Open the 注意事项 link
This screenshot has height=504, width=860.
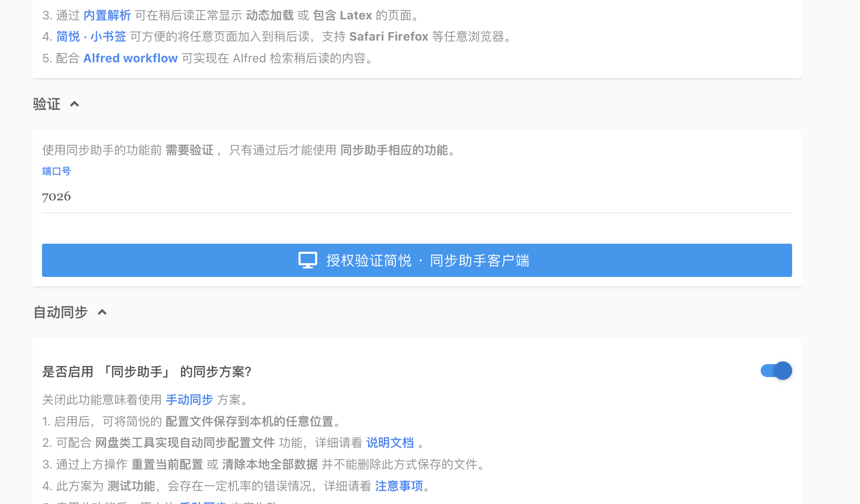399,486
